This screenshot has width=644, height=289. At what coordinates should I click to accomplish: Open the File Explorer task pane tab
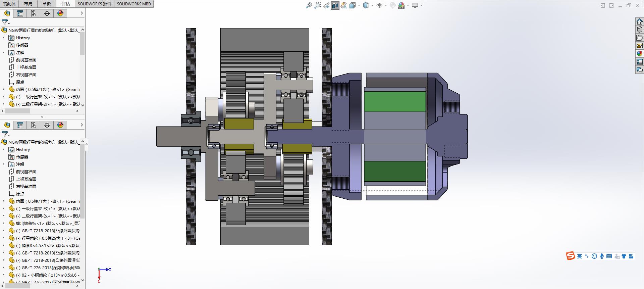click(x=640, y=38)
